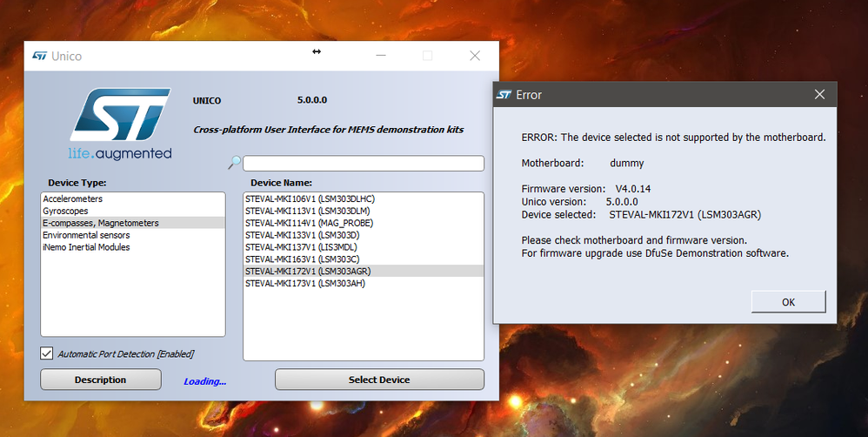Choose STEVAL-MKI137V1 (LIS3MDL) device

click(x=364, y=247)
